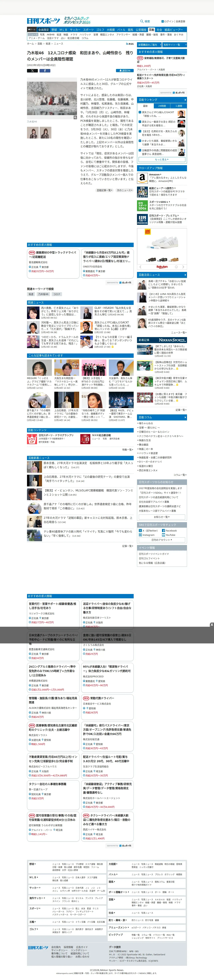Click 乃木坂46 group main photo
Viewport: 214px width, 980px height.
52,98
